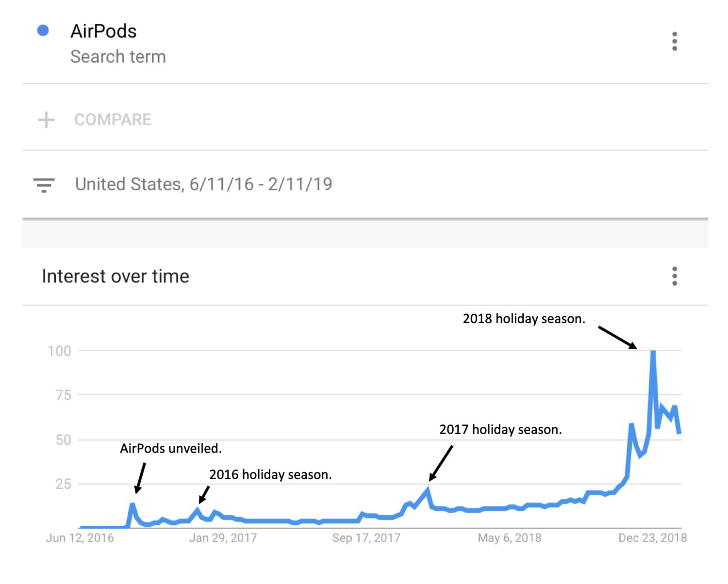Screen dimensions: 728x584
Task: Click the 2018 holiday season annotation text
Action: (524, 319)
